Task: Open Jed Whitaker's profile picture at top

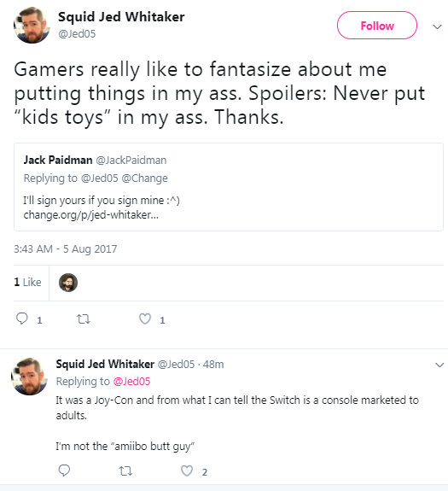Action: click(32, 25)
